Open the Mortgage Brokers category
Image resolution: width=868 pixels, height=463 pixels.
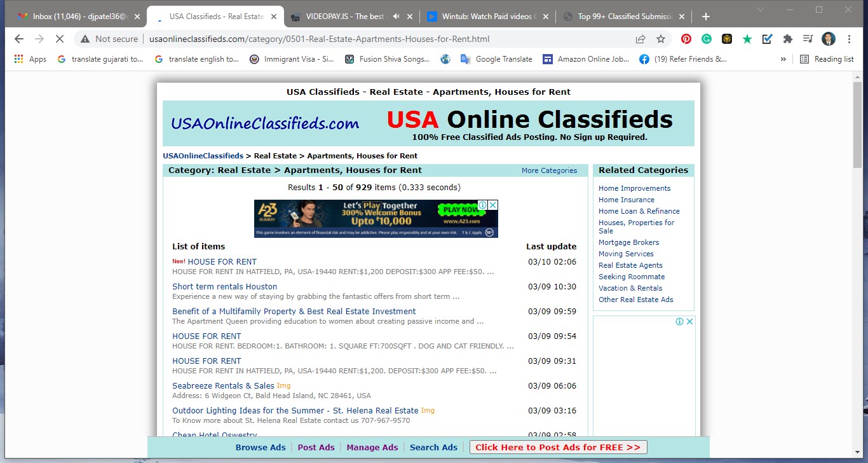click(x=628, y=242)
